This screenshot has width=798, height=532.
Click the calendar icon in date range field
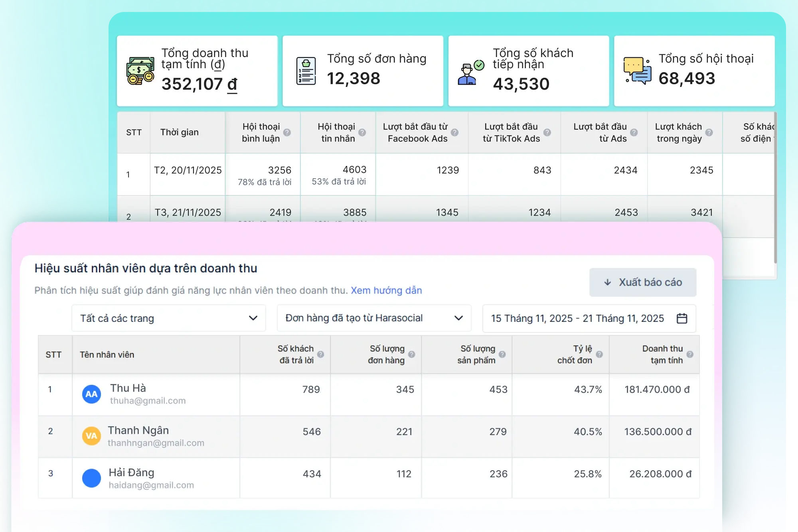point(682,318)
